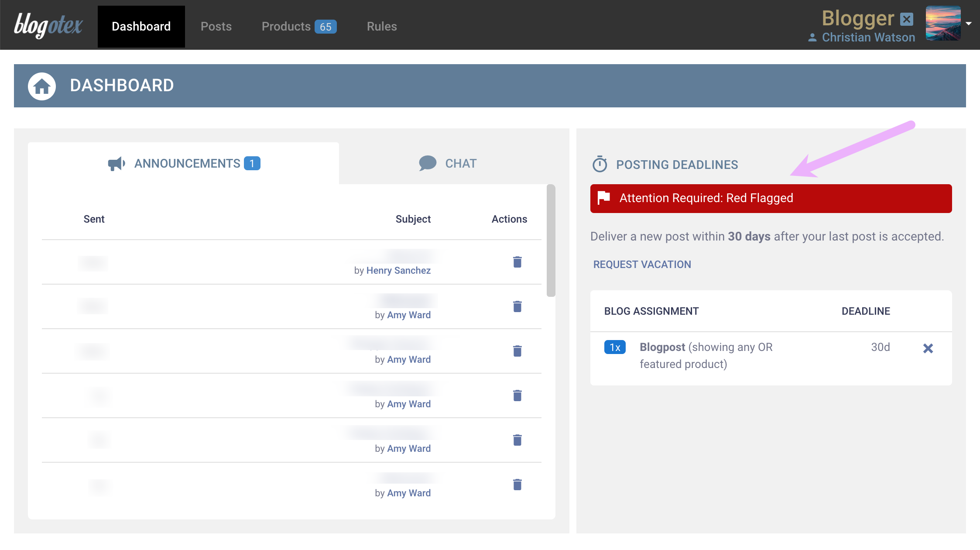Open Amy Ward's profile link
This screenshot has height=550, width=980.
(x=408, y=314)
